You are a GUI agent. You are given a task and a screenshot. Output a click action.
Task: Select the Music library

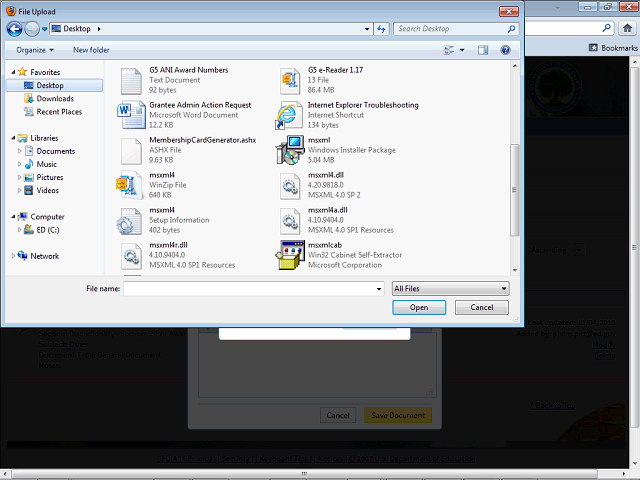[x=46, y=164]
